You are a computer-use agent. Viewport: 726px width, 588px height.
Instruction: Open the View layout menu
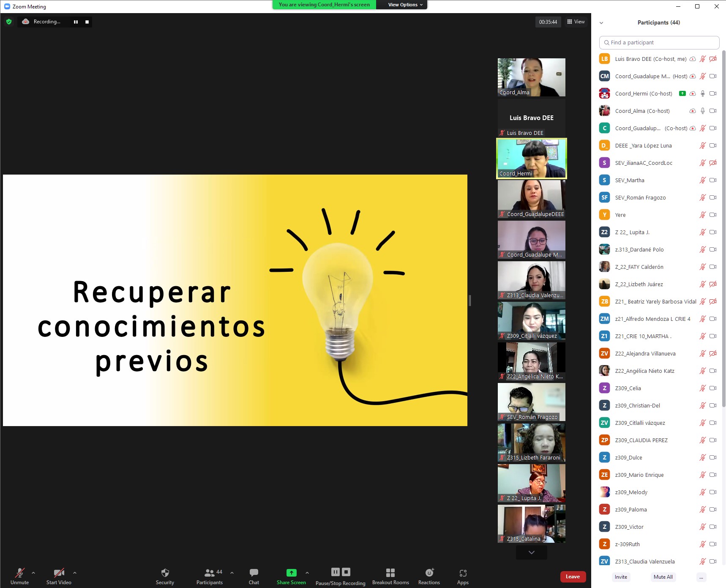point(576,22)
